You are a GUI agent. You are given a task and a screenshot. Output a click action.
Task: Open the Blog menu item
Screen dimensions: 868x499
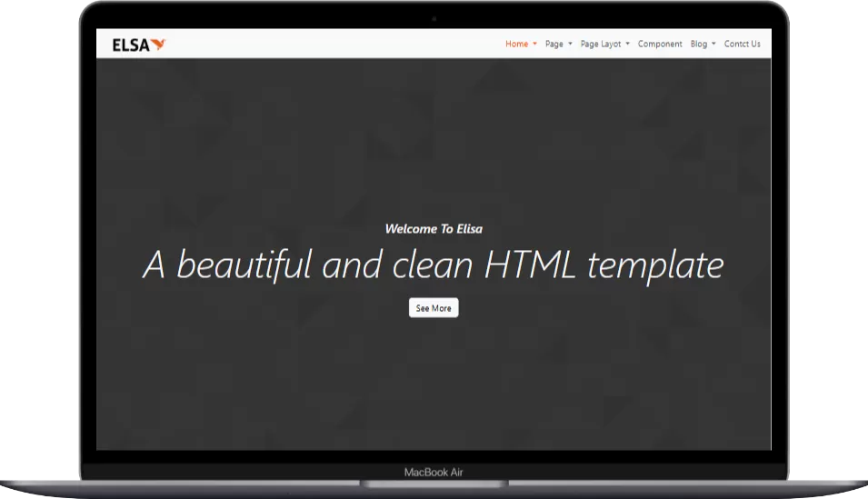point(699,44)
